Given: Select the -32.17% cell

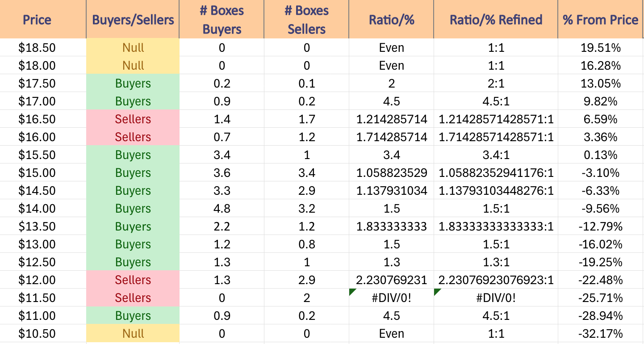Looking at the screenshot, I should pos(601,334).
